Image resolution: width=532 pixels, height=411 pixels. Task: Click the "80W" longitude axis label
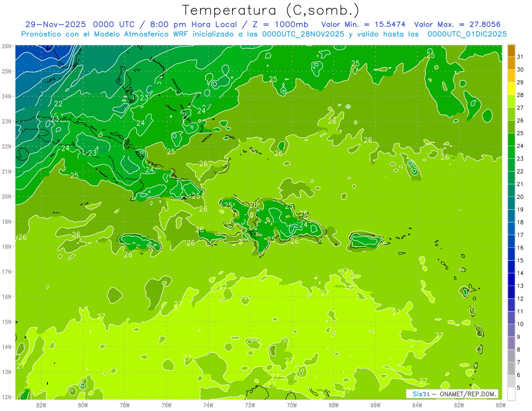[83, 405]
